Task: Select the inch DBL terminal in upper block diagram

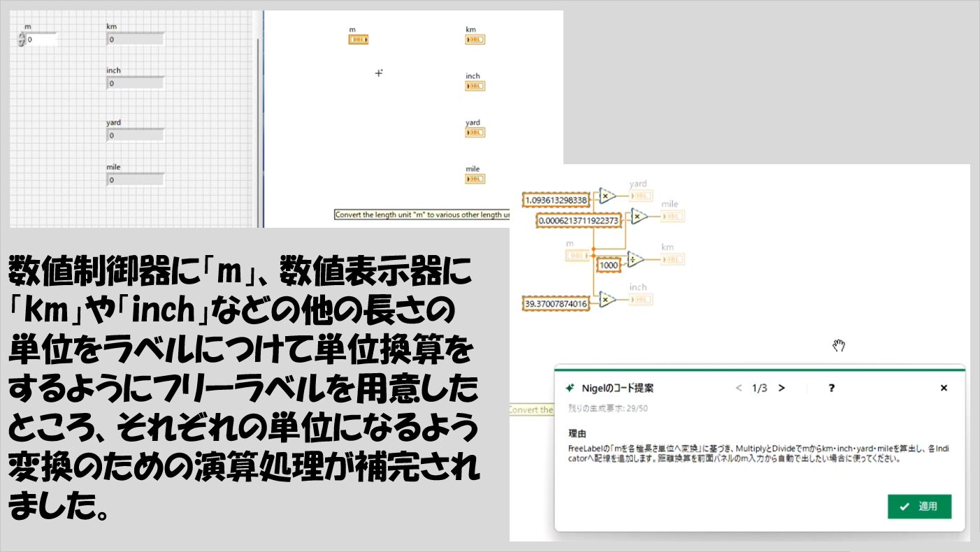Action: [475, 86]
